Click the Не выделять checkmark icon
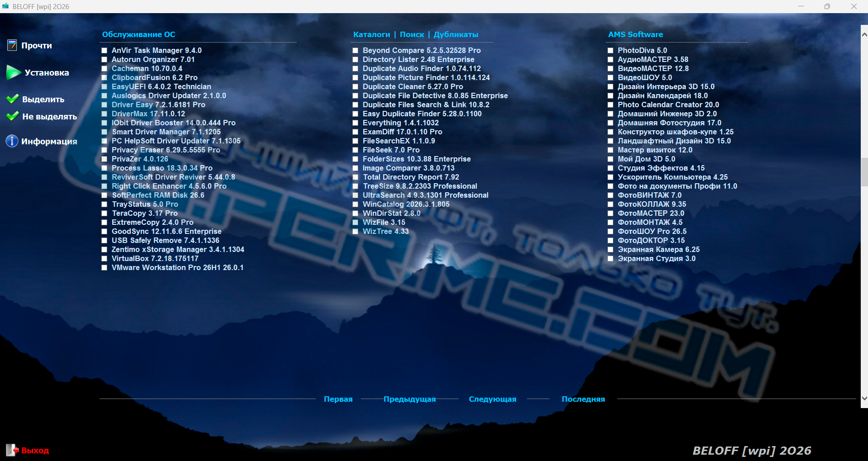Image resolution: width=868 pixels, height=461 pixels. pos(13,116)
